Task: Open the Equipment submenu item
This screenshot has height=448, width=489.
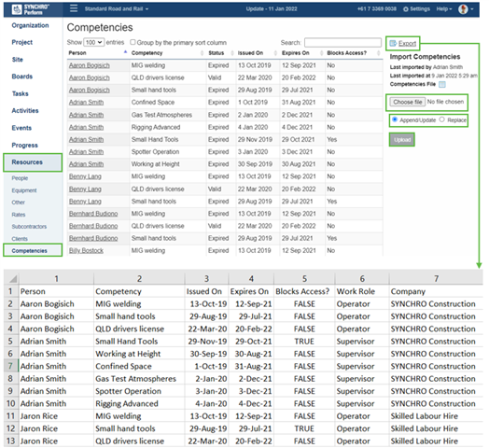Action: pos(24,190)
